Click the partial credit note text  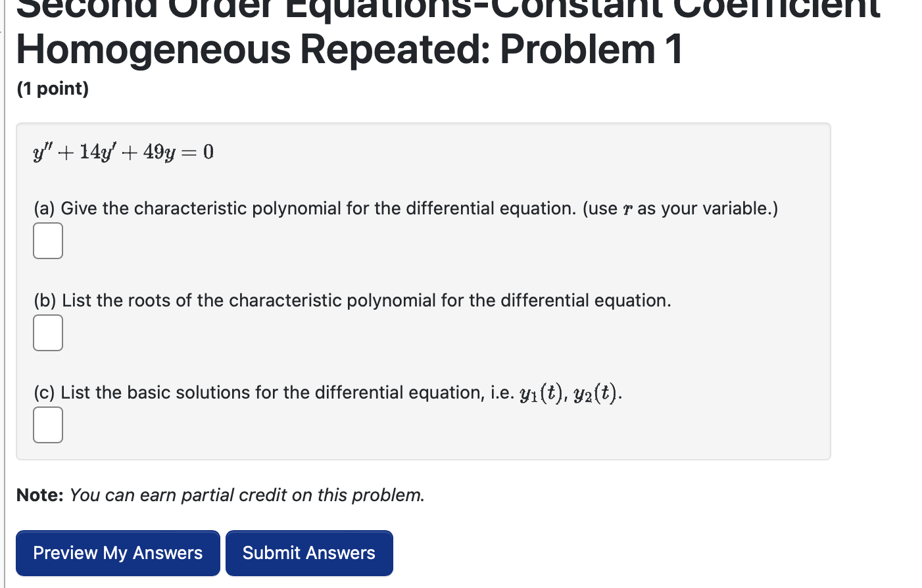(x=220, y=495)
